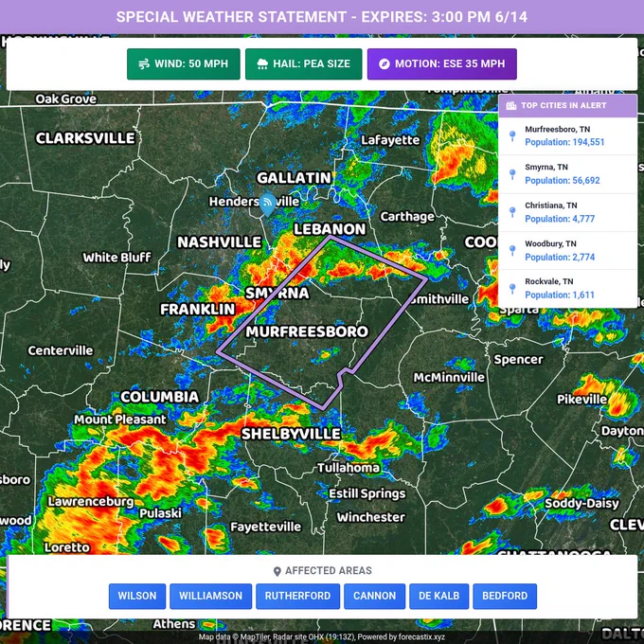Click Smyrna, TN in the cities list
The image size is (644, 644).
point(546,168)
